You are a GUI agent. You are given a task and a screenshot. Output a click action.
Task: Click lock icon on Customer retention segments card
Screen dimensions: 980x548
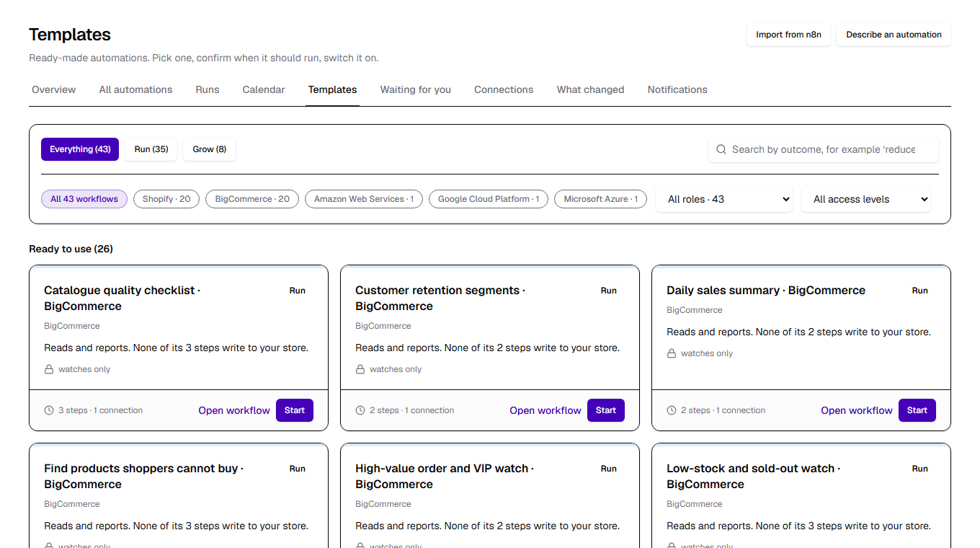360,369
